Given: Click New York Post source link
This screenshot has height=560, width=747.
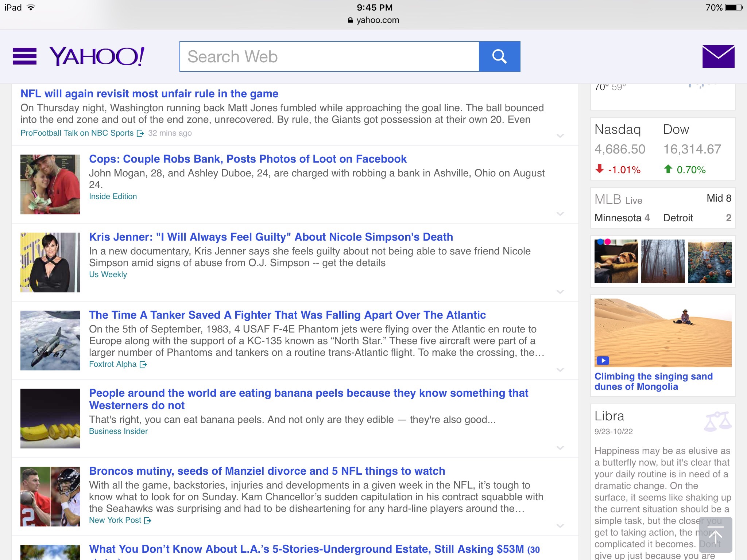Looking at the screenshot, I should [115, 520].
